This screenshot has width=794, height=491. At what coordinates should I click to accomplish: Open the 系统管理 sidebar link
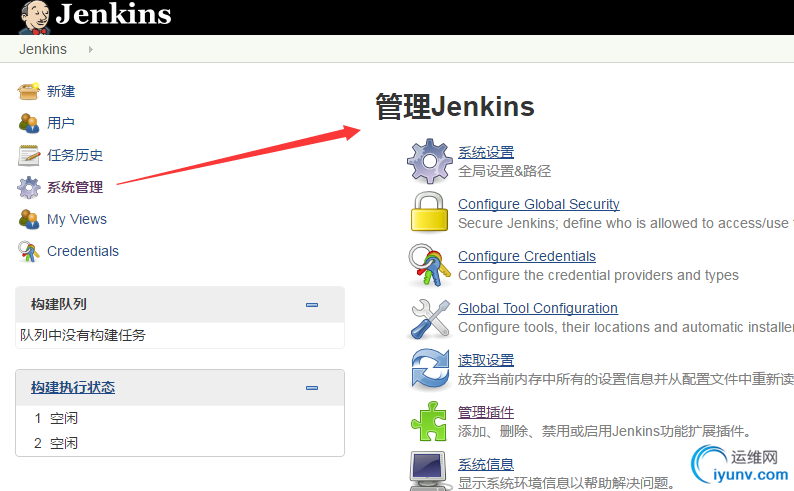75,187
